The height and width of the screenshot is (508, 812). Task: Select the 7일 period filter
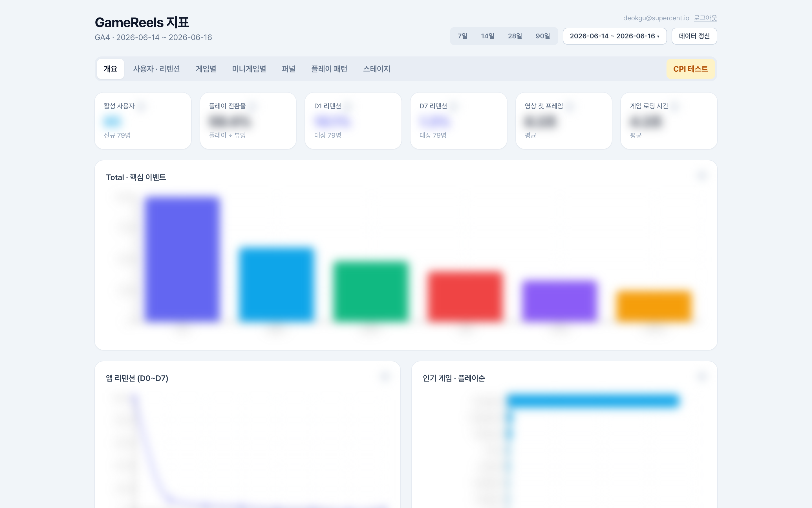(x=462, y=36)
